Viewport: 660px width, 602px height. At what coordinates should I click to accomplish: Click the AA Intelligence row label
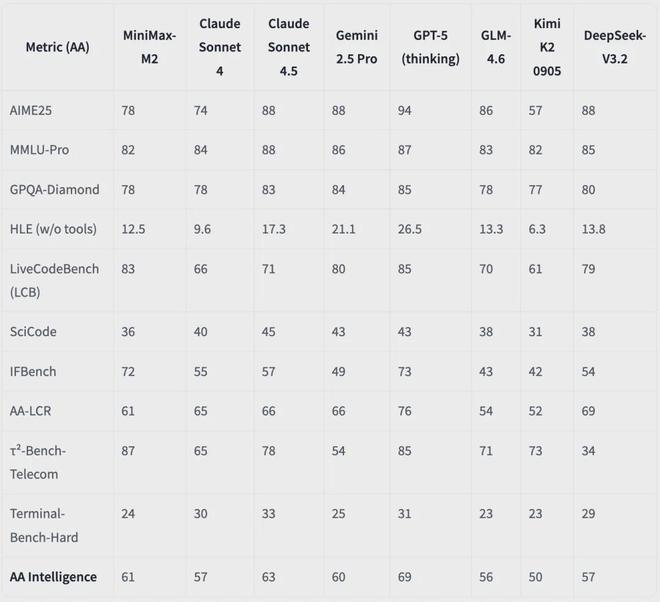click(53, 577)
